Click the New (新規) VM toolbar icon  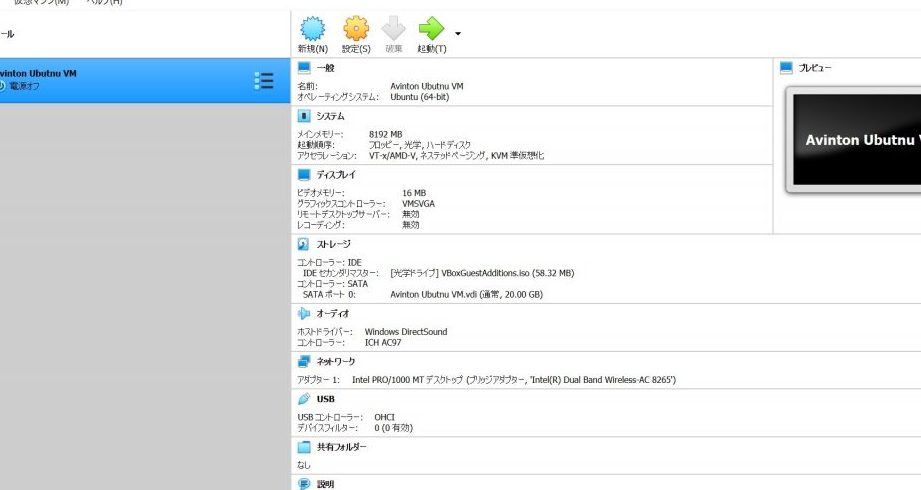tap(312, 28)
